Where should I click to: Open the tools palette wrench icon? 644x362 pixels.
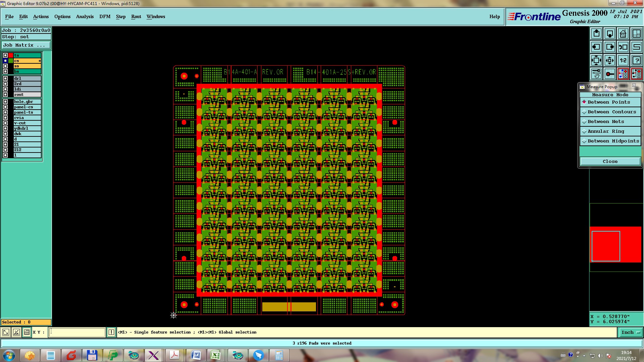(x=596, y=74)
